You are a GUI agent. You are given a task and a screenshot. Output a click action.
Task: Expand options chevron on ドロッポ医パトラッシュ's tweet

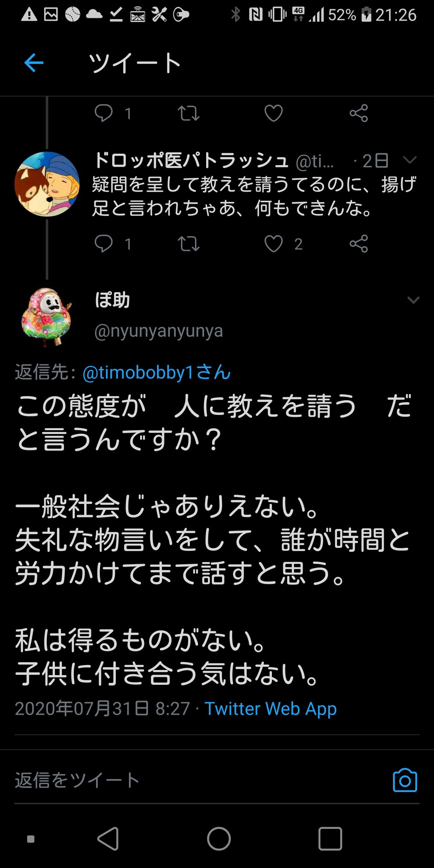pyautogui.click(x=410, y=160)
